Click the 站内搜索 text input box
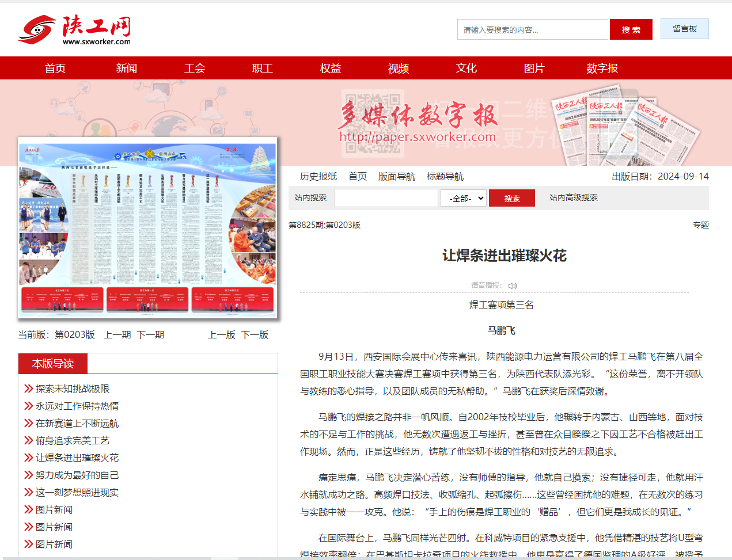Viewport: 732px width, 560px height. (x=386, y=198)
